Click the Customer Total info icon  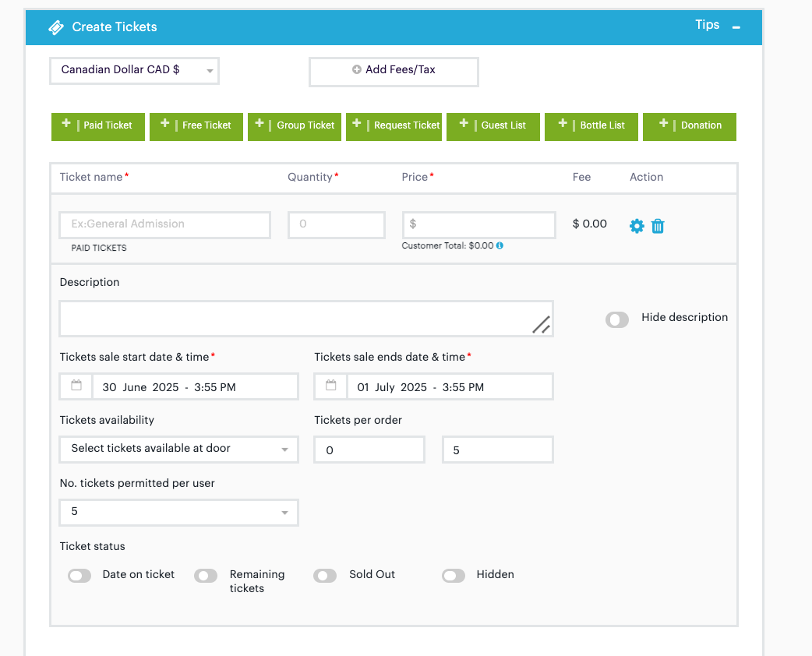(x=500, y=245)
